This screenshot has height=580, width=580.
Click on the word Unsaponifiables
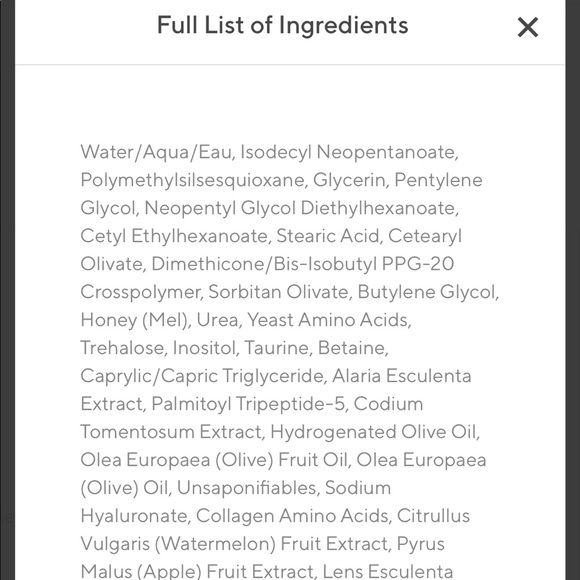click(246, 488)
